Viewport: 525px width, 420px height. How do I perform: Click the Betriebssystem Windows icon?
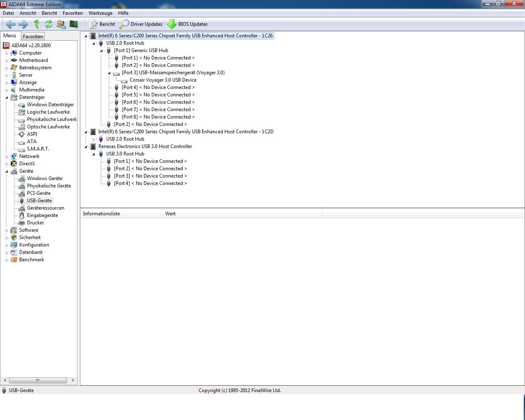[x=14, y=68]
